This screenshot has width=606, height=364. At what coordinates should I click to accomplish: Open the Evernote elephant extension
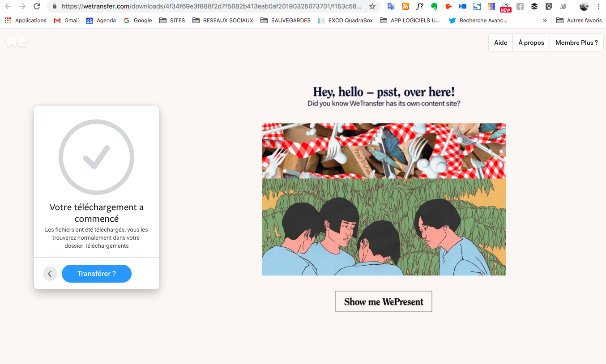coord(434,6)
